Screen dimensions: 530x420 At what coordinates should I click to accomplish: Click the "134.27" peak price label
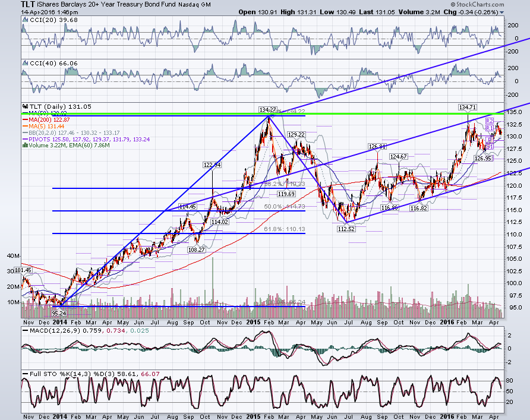268,110
